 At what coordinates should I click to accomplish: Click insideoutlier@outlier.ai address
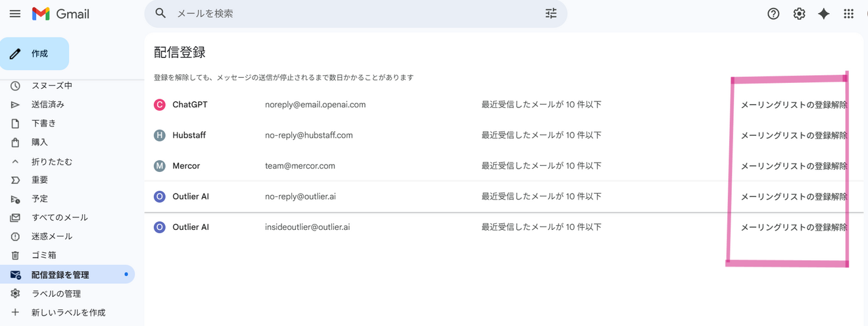pyautogui.click(x=307, y=227)
